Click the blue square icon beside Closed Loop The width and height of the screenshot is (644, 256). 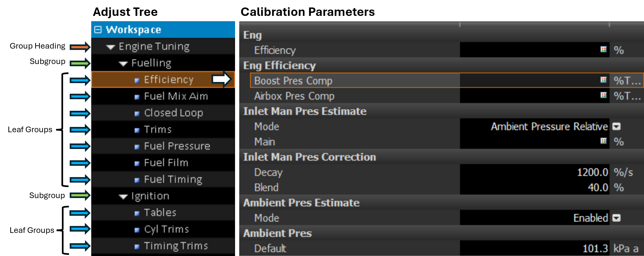pyautogui.click(x=137, y=114)
